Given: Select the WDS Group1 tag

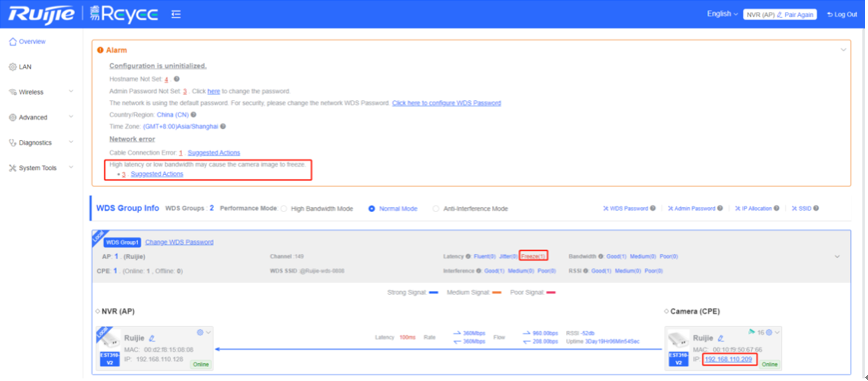Looking at the screenshot, I should [x=122, y=242].
